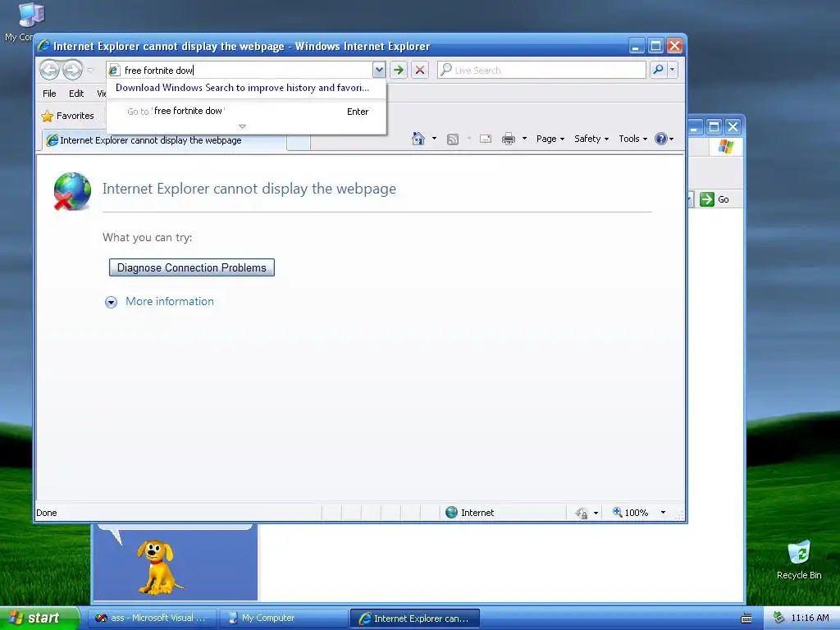This screenshot has height=630, width=840.
Task: Open a new blank tab
Action: (x=299, y=142)
